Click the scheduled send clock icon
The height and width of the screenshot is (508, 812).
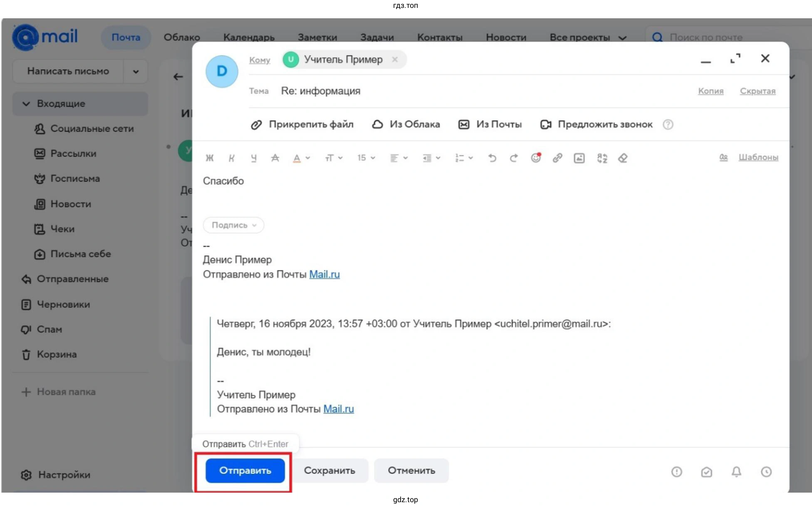[x=766, y=471]
